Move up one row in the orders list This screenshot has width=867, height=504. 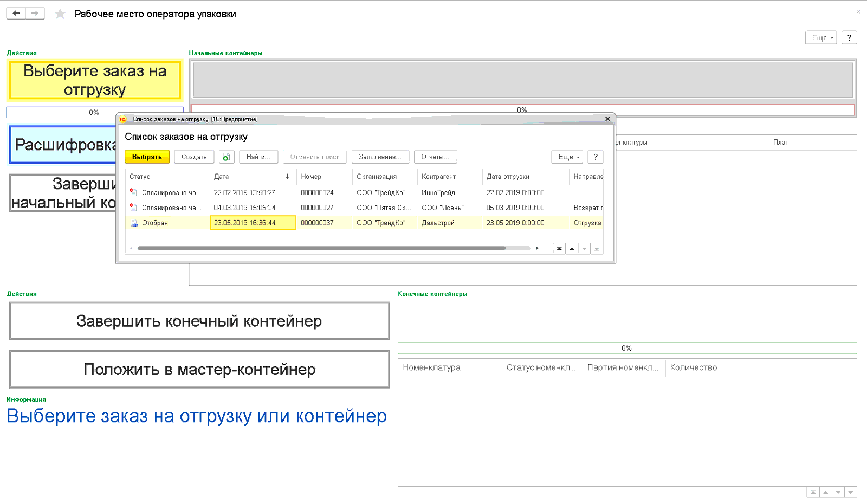572,249
